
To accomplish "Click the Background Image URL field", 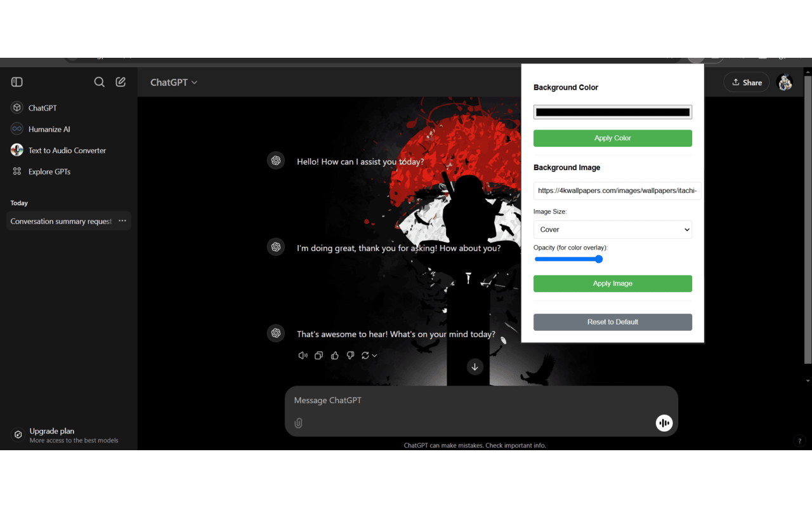I will click(x=617, y=190).
